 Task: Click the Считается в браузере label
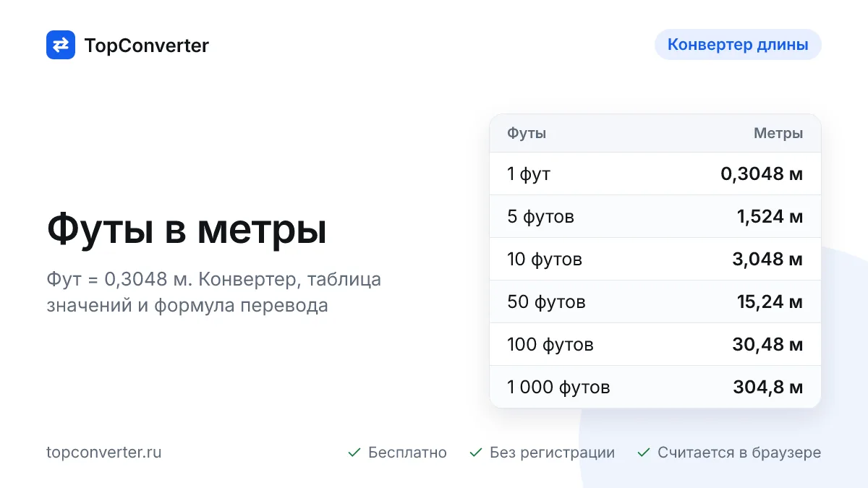(x=739, y=453)
